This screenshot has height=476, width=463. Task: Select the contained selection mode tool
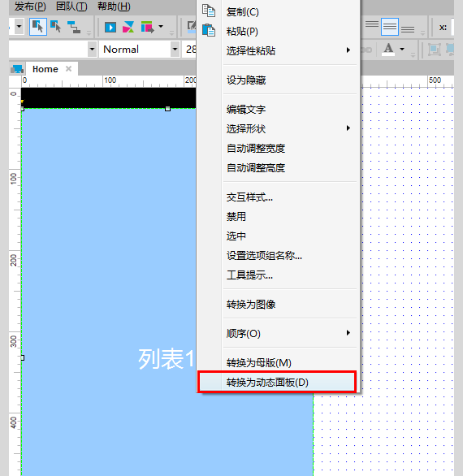tap(55, 27)
